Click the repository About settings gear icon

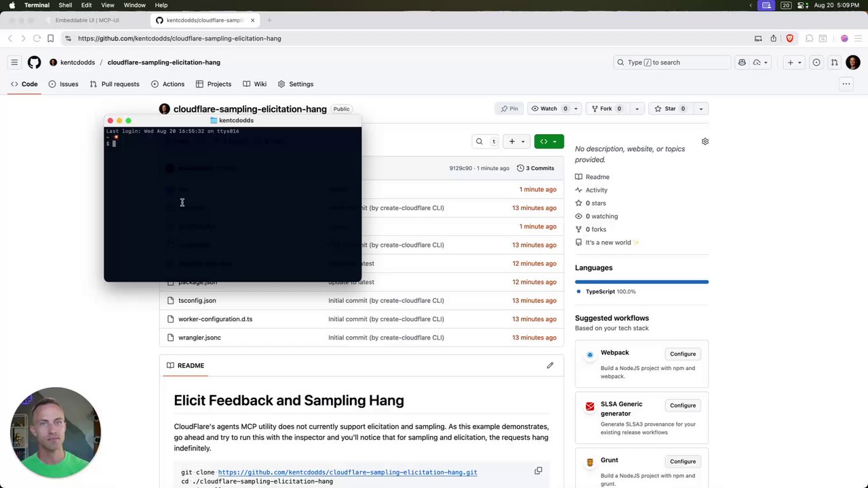705,142
